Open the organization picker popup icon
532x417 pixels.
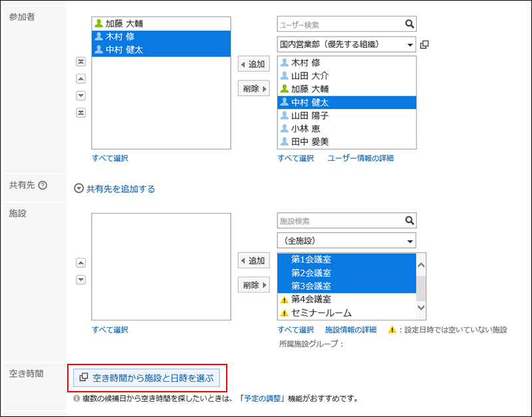click(x=425, y=45)
